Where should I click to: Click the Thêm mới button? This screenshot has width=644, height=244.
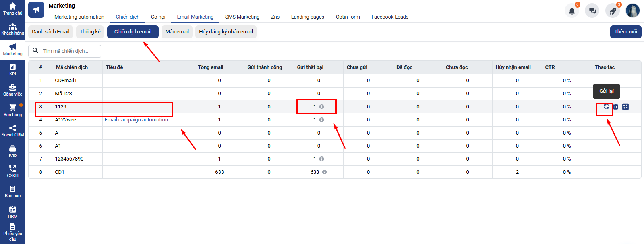(625, 32)
